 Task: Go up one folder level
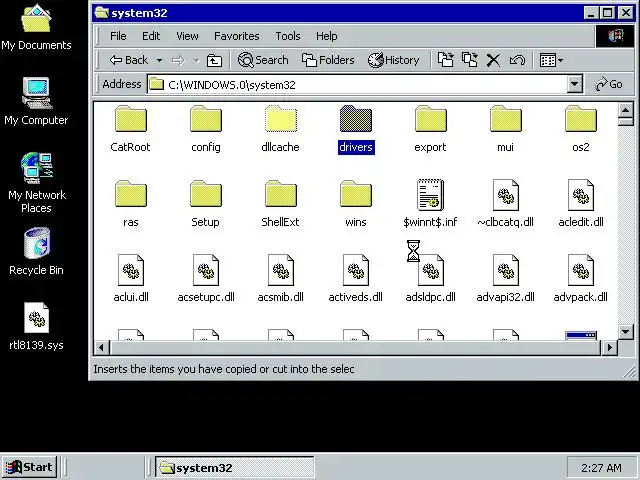[x=214, y=60]
